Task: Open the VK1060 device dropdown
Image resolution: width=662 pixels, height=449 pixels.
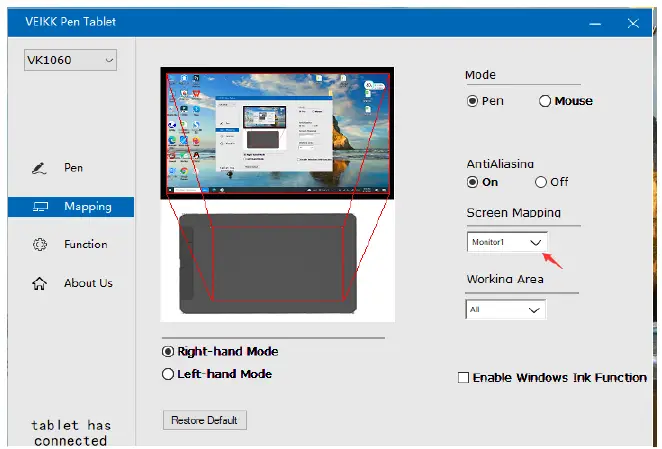Action: point(71,60)
